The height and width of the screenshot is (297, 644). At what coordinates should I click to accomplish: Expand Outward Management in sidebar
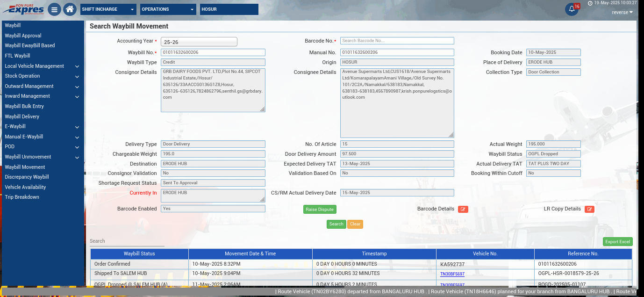coord(42,87)
